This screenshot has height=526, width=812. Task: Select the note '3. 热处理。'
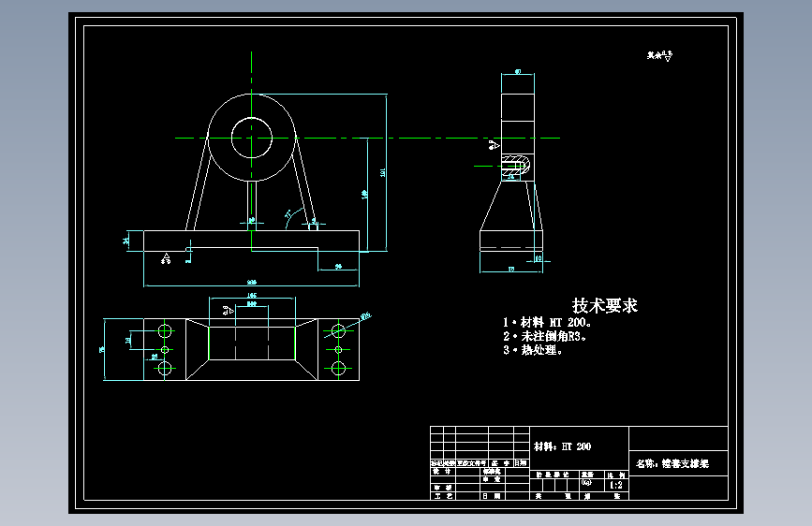click(533, 350)
